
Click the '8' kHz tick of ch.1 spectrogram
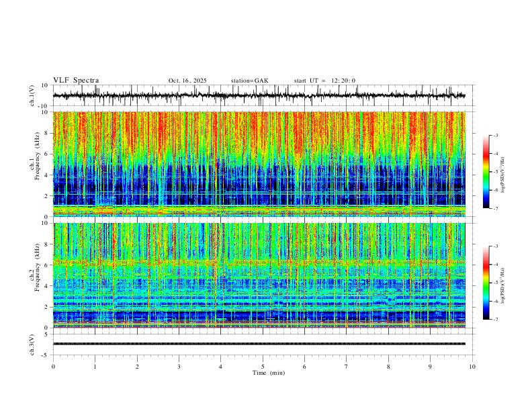tap(46, 133)
